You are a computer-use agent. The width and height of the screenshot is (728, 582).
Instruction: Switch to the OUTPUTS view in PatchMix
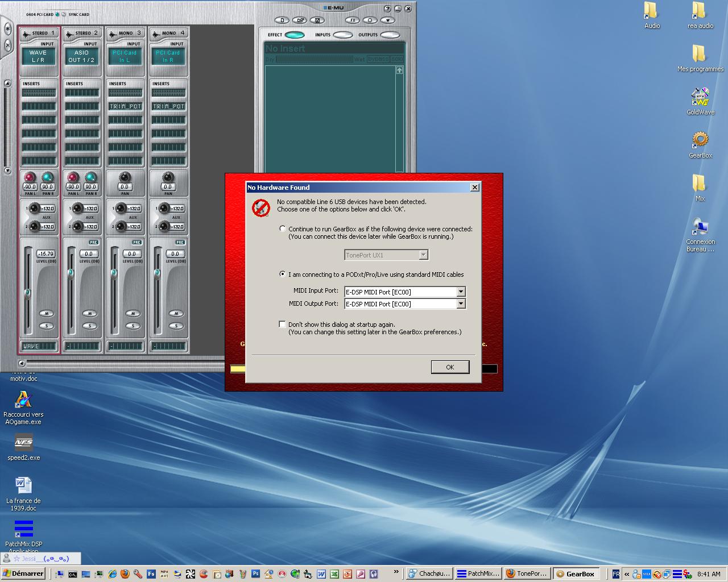[x=390, y=35]
